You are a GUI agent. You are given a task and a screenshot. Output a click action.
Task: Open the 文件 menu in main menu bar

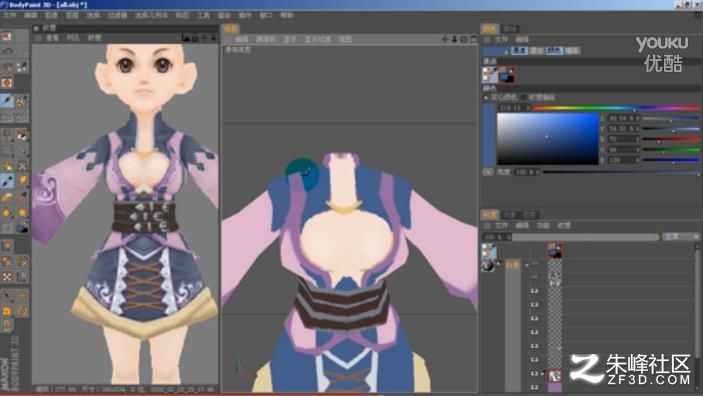(x=9, y=15)
